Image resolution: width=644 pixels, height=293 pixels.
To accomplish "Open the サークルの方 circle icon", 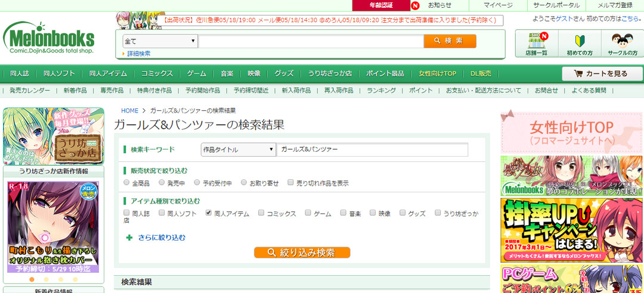I will pyautogui.click(x=622, y=43).
